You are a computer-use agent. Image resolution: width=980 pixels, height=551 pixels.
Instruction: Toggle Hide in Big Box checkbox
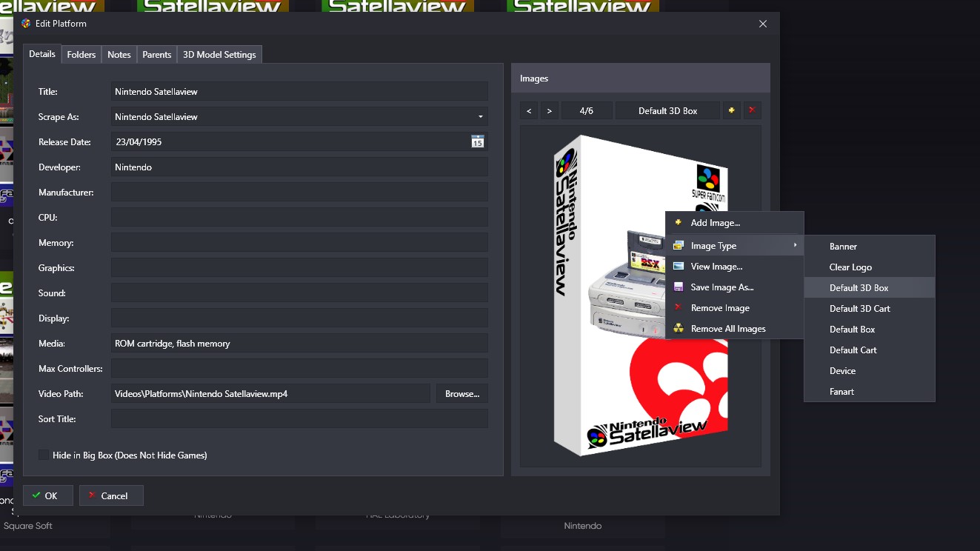click(44, 455)
